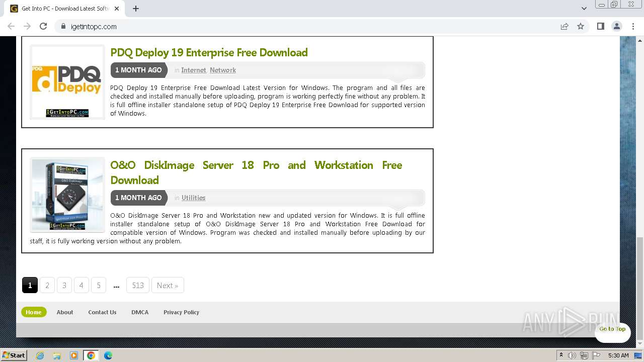The height and width of the screenshot is (362, 644).
Task: Go to page 4 of results
Action: [x=82, y=285]
